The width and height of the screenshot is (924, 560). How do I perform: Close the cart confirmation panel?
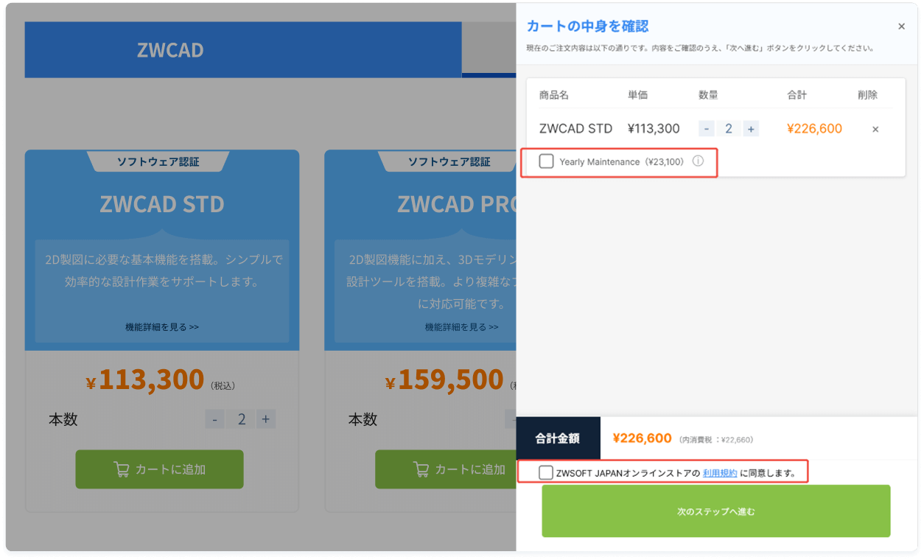tap(901, 27)
